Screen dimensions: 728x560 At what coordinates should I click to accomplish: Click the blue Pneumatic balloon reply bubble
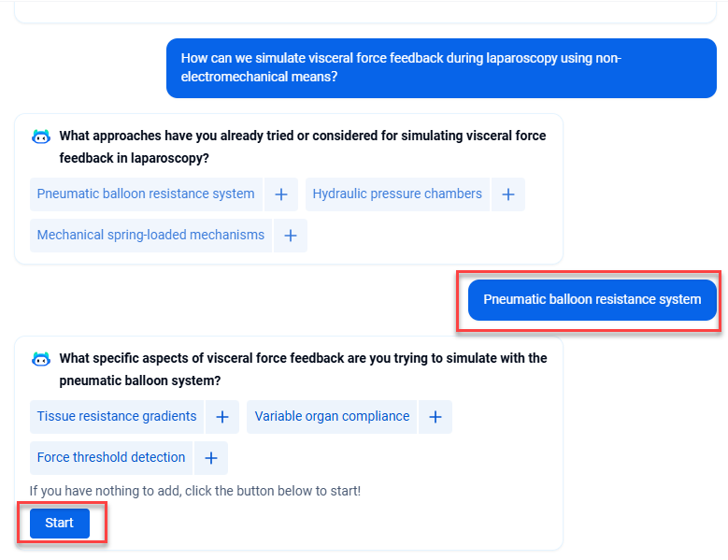click(x=592, y=300)
